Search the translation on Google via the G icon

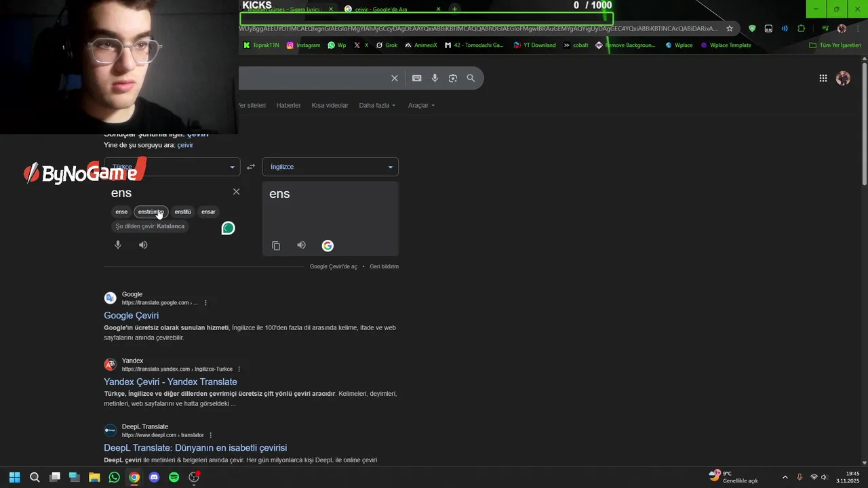click(328, 245)
